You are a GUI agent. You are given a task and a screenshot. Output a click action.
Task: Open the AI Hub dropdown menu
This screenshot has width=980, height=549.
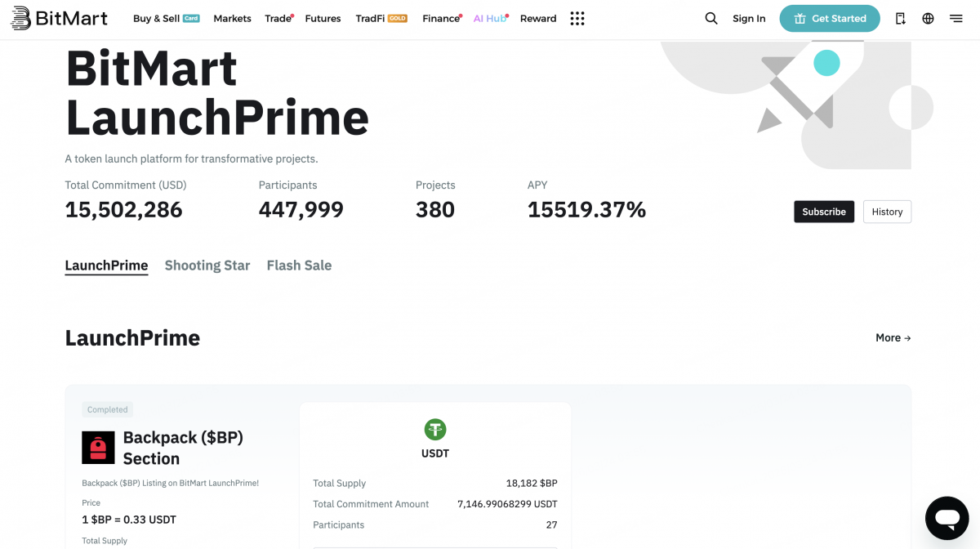coord(488,17)
